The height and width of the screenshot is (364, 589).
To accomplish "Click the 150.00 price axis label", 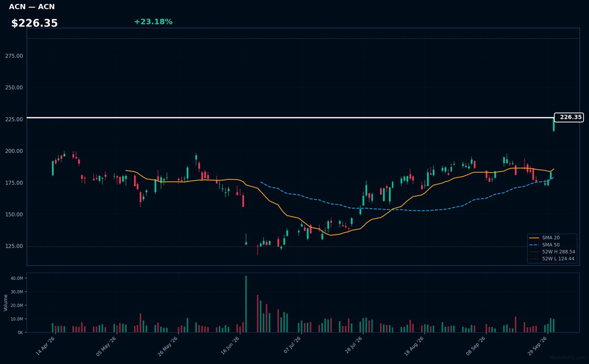I will 14,214.
